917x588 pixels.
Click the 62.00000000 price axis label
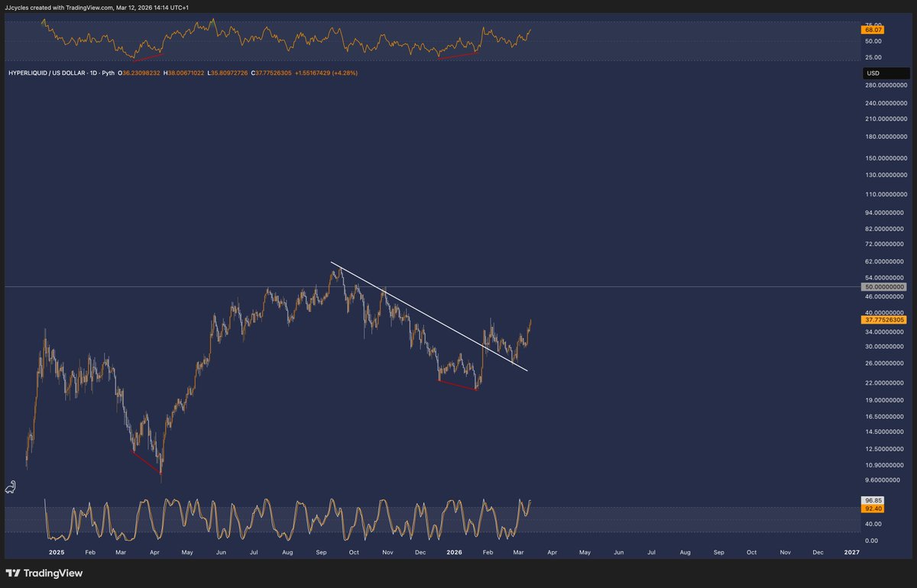tap(886, 261)
